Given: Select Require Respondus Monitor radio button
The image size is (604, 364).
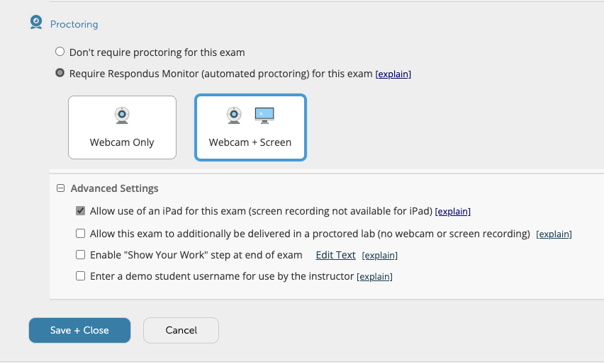Looking at the screenshot, I should [60, 73].
